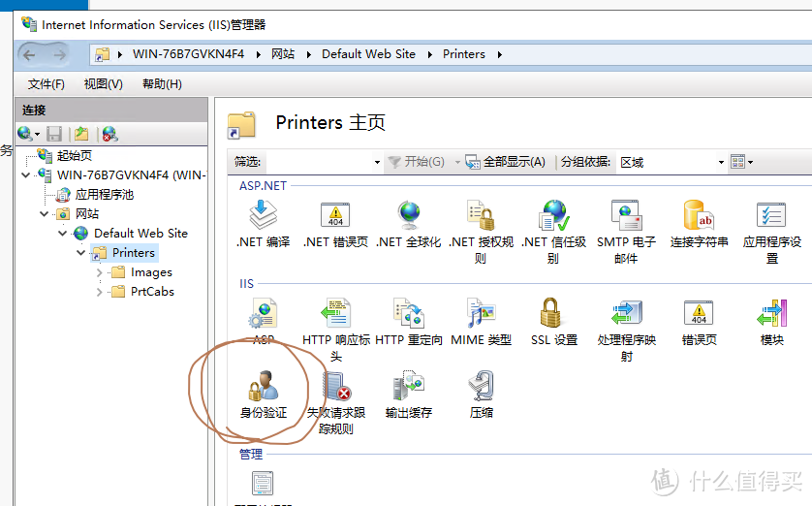Screen dimensions: 812x506
Task: Click the up-folder icon in 连接 toolbar
Action: tap(81, 134)
